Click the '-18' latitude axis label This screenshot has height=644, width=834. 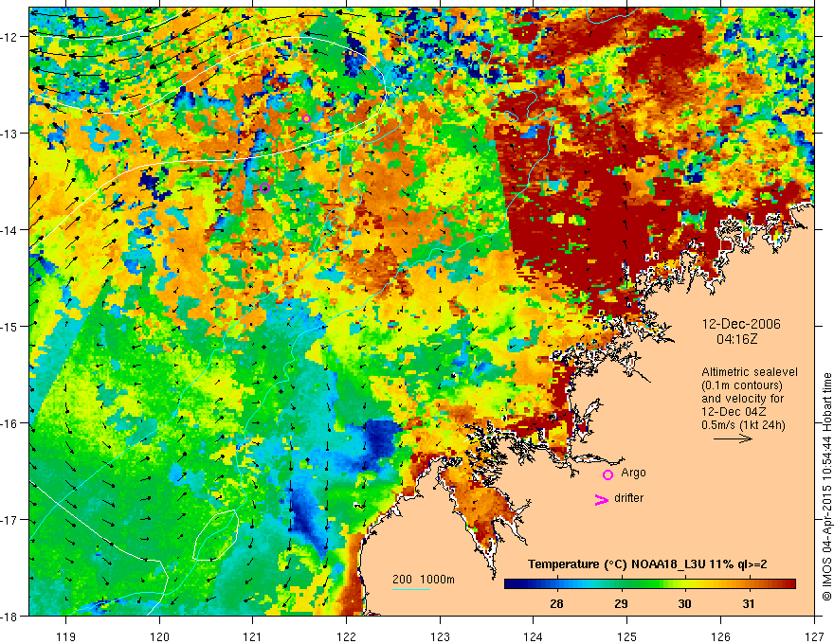point(11,616)
